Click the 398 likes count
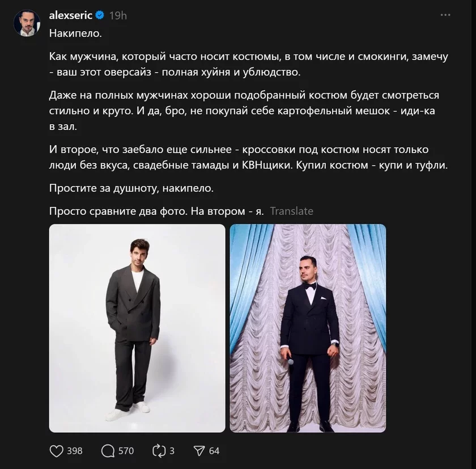Image resolution: width=476 pixels, height=469 pixels. tap(74, 451)
